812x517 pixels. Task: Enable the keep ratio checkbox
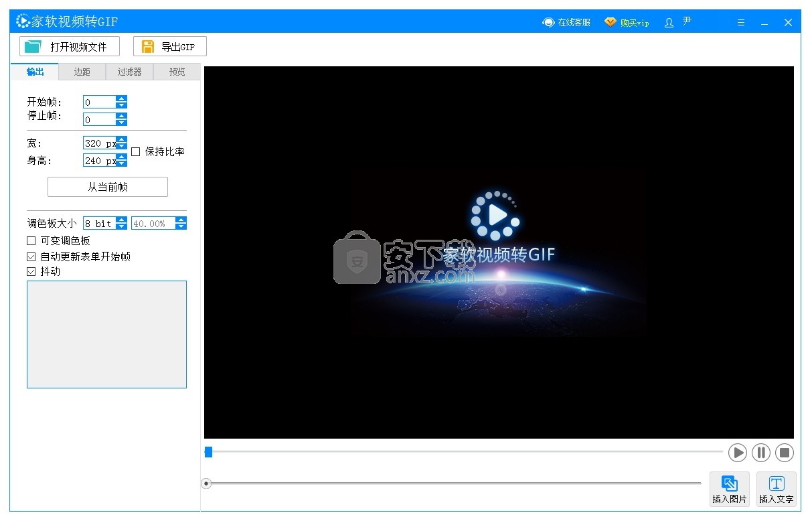pyautogui.click(x=136, y=152)
